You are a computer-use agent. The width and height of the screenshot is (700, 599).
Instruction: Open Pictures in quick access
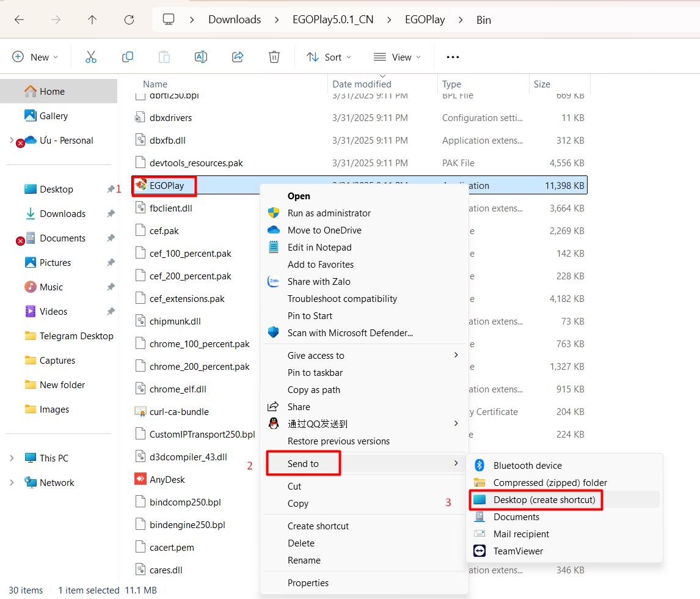click(x=59, y=263)
